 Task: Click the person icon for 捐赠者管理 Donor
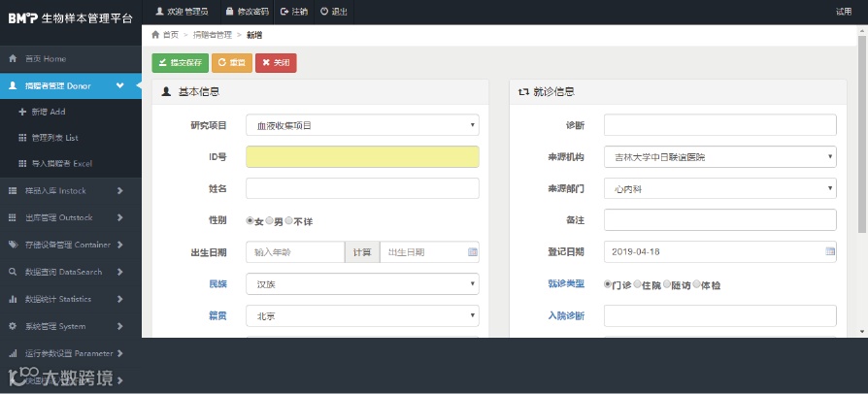(13, 85)
